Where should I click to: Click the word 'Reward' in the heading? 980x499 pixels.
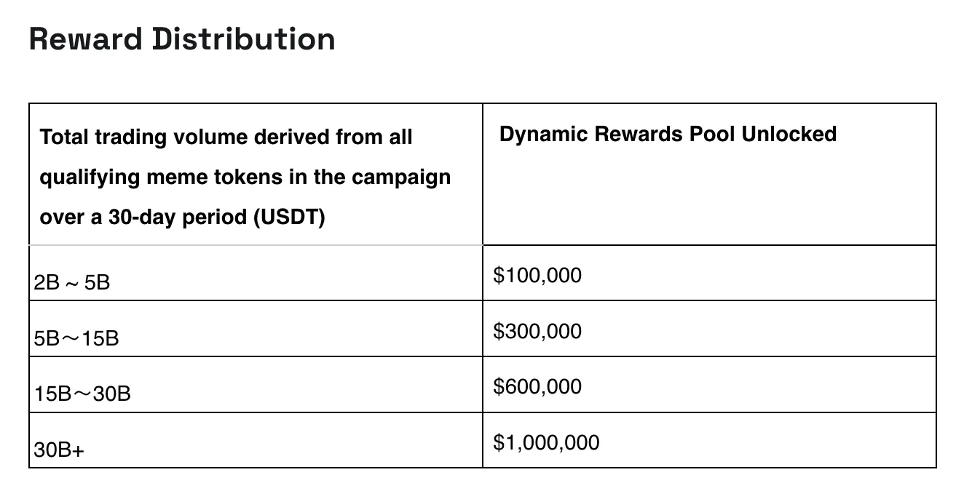click(x=87, y=39)
